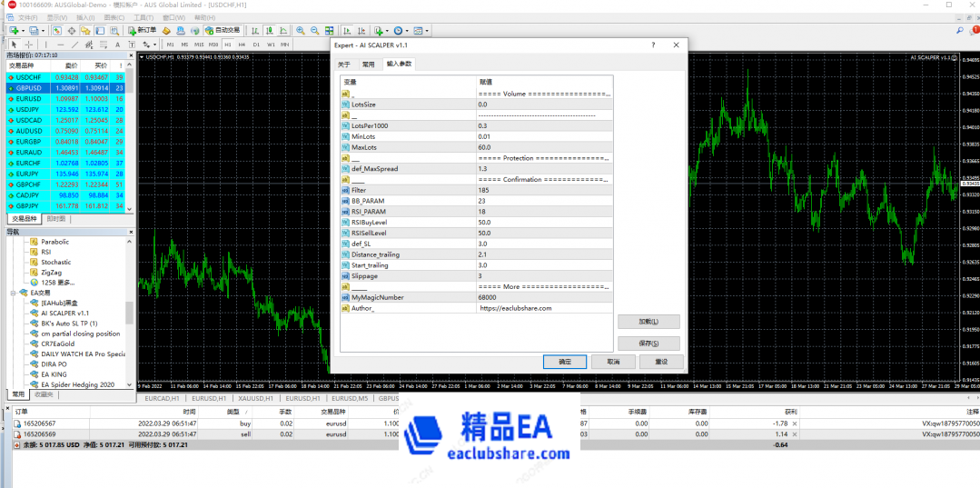Viewport: 980px width, 488px height.
Task: Open the new chart dropdown arrow
Action: [x=22, y=30]
